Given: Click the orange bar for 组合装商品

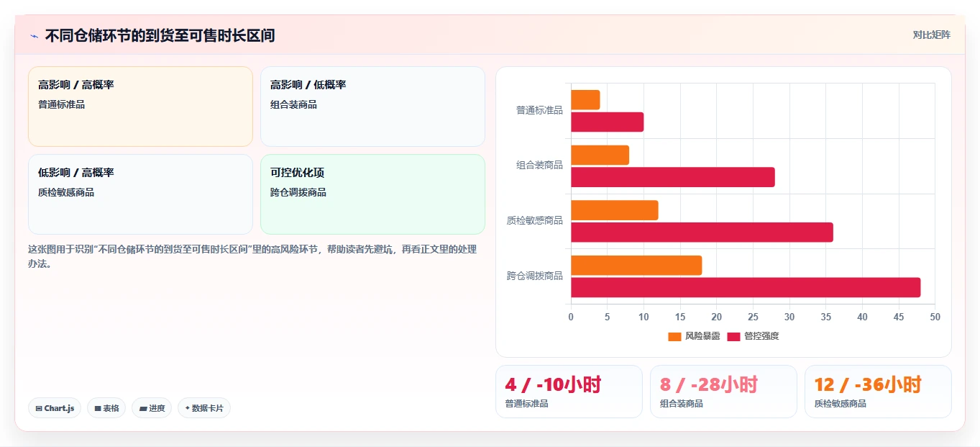Looking at the screenshot, I should [x=600, y=155].
